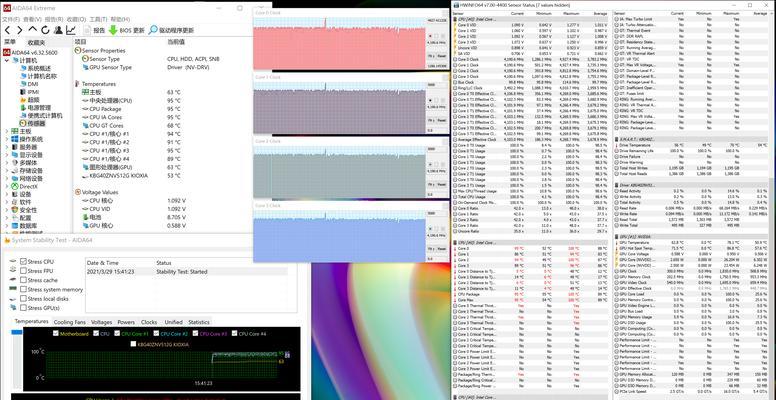
Task: Click Reset in the Core 2 Clock graph
Action: [442, 184]
